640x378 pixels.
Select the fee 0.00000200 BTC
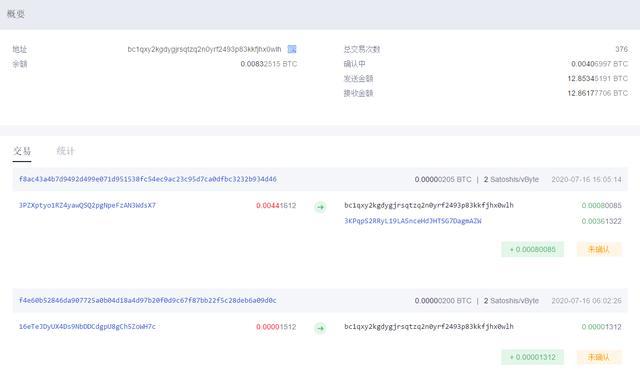(443, 300)
